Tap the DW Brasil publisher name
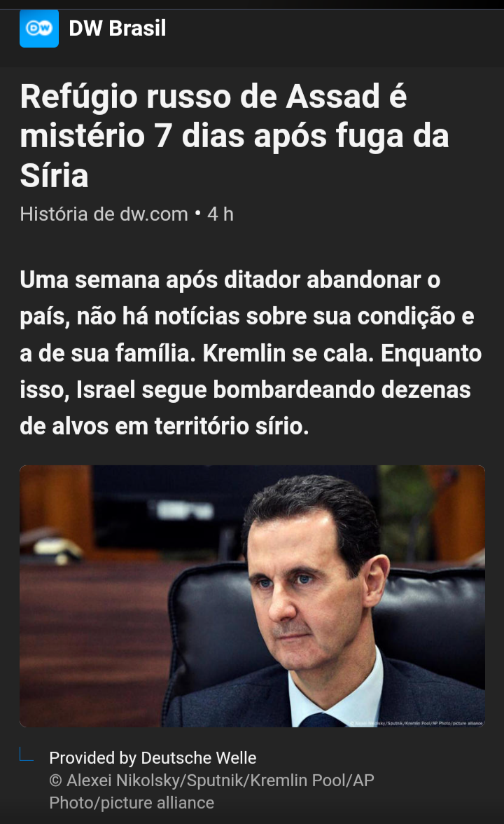 point(117,28)
